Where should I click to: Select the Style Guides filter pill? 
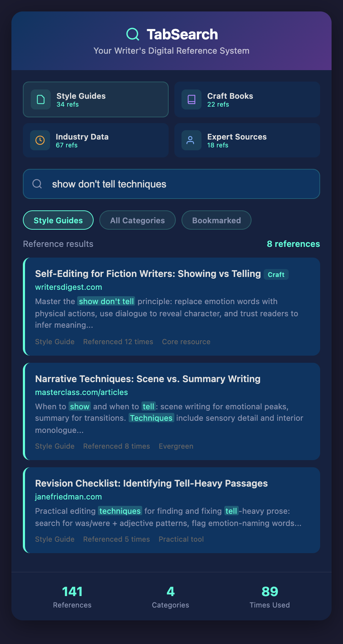pos(58,220)
